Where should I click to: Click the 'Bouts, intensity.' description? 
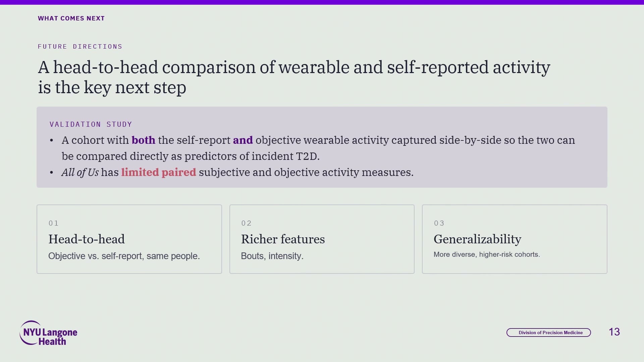(272, 256)
